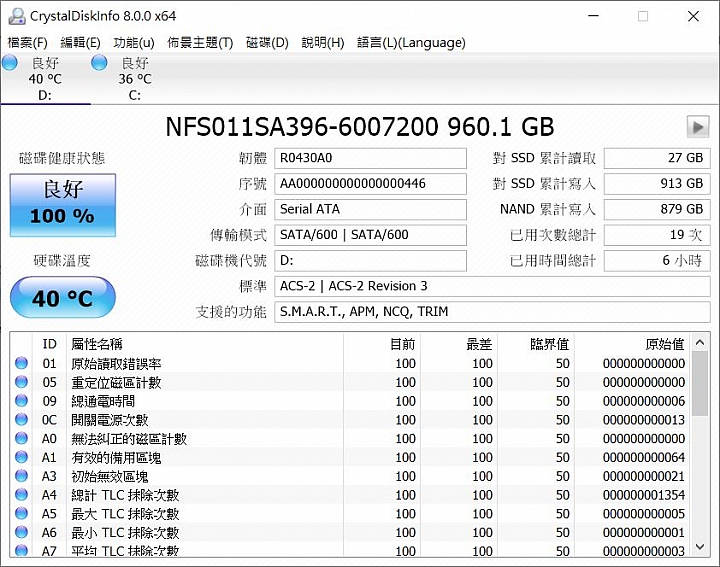The height and width of the screenshot is (567, 720).
Task: Select the 原始讀取錯誤率 attribute row
Action: pos(350,363)
